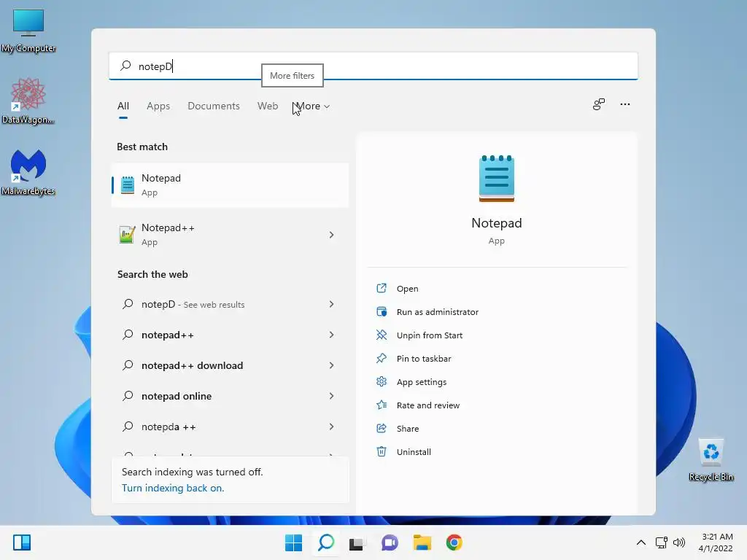Viewport: 747px width, 560px height.
Task: Open the Notepad best match result
Action: coord(230,185)
